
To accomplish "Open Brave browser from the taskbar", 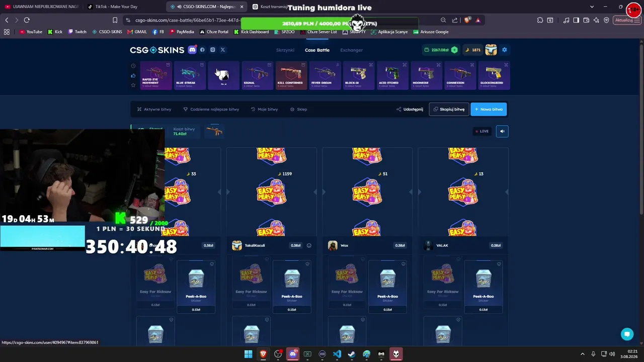I will 263,354.
